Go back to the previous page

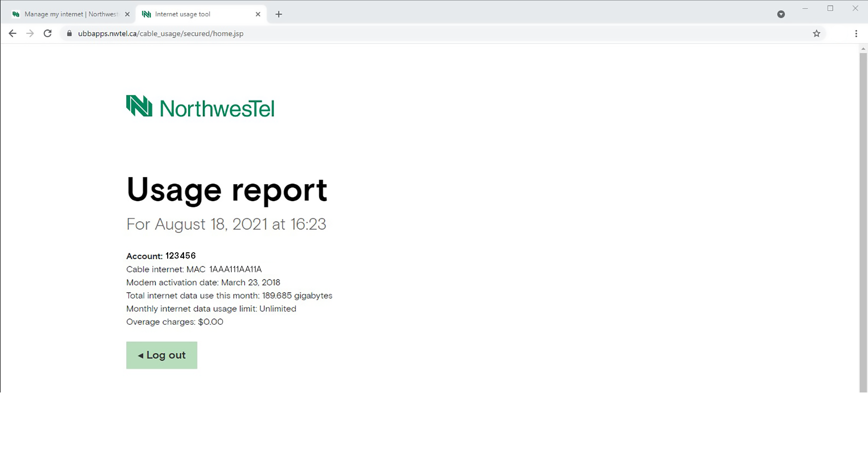(x=13, y=33)
